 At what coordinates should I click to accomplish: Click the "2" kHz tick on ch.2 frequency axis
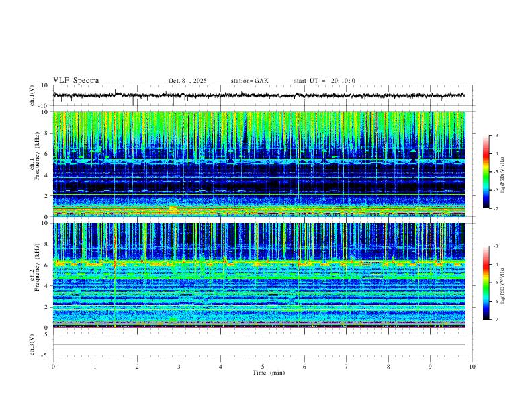(47, 307)
